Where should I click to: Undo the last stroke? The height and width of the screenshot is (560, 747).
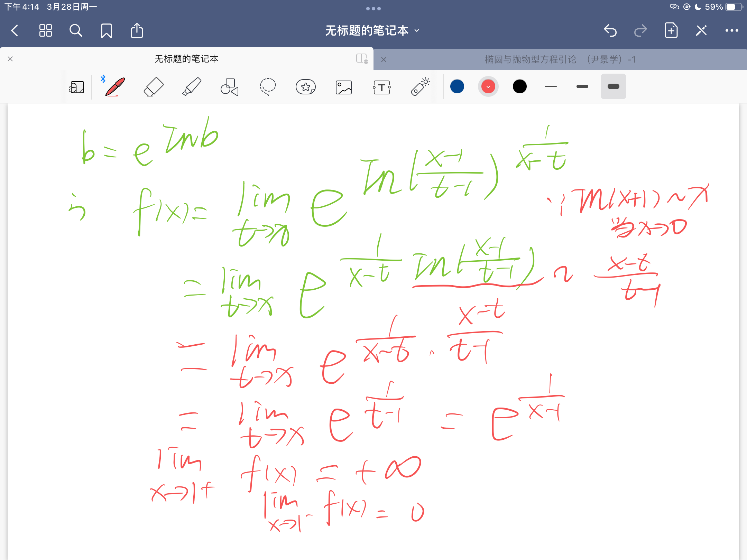coord(610,31)
